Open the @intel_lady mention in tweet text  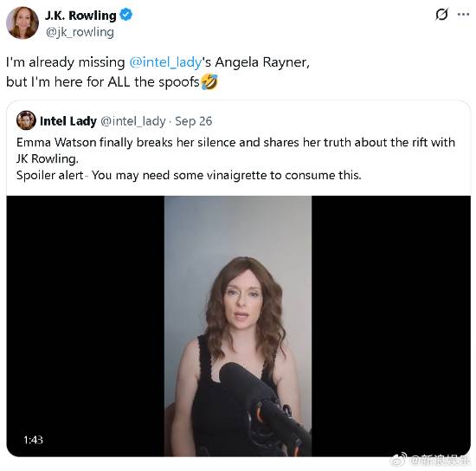click(x=165, y=62)
